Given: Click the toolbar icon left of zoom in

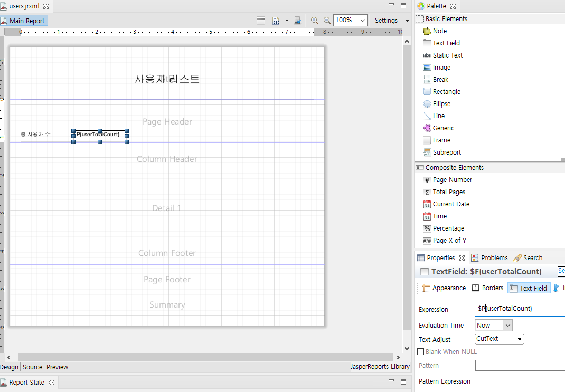Looking at the screenshot, I should click(297, 21).
